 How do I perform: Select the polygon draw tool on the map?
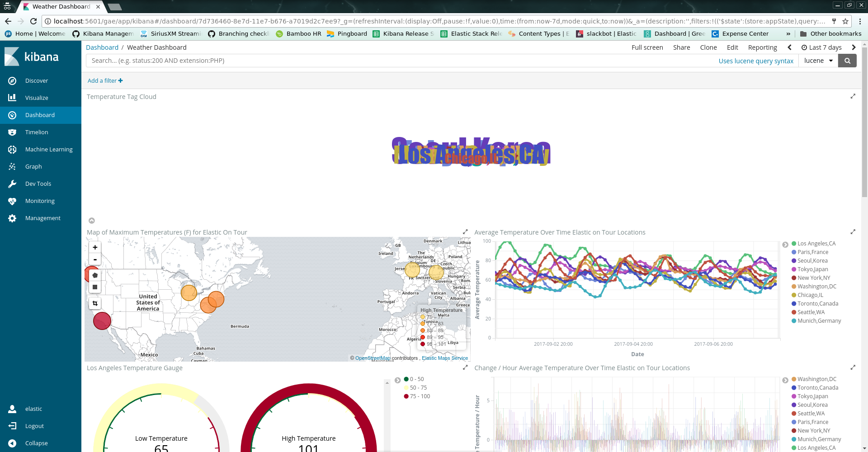click(x=95, y=275)
